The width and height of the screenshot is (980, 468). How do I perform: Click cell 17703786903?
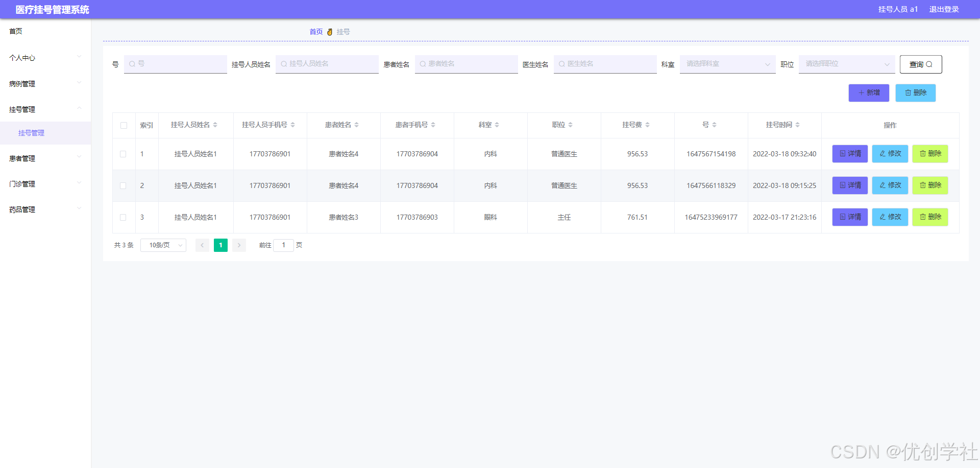(x=417, y=217)
